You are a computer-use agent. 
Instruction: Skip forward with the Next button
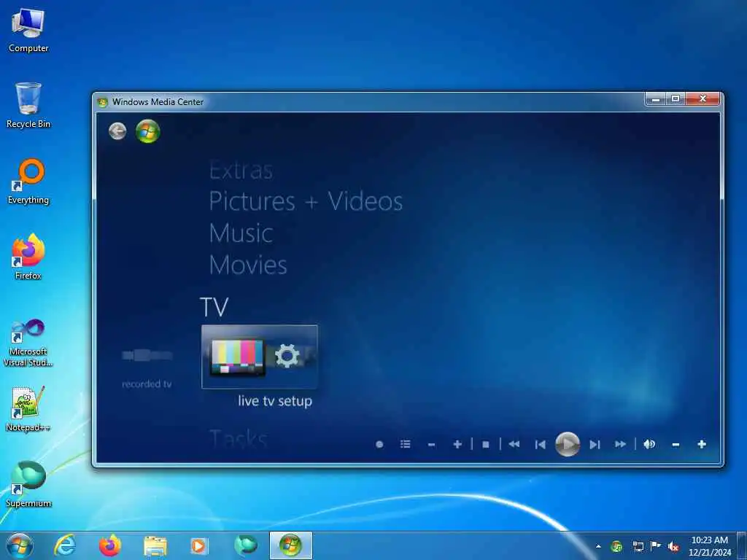[x=595, y=444]
